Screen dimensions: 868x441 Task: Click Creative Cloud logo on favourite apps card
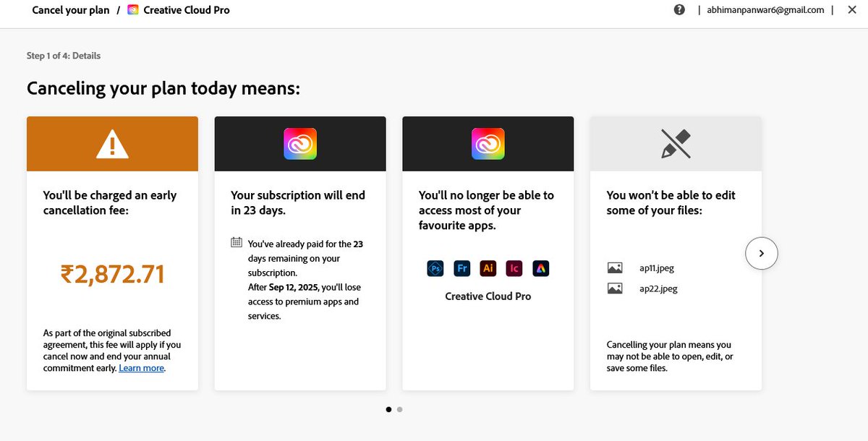point(488,143)
